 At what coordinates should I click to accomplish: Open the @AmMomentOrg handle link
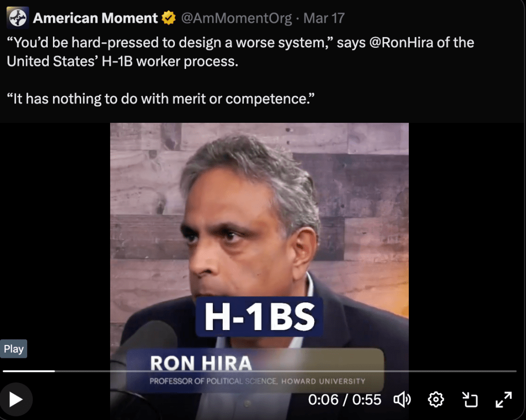[237, 18]
